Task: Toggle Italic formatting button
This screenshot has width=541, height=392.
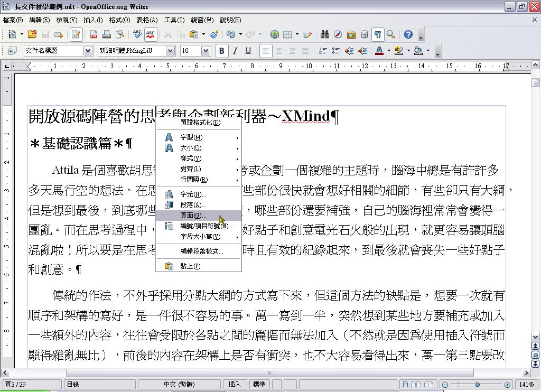Action: click(x=235, y=51)
